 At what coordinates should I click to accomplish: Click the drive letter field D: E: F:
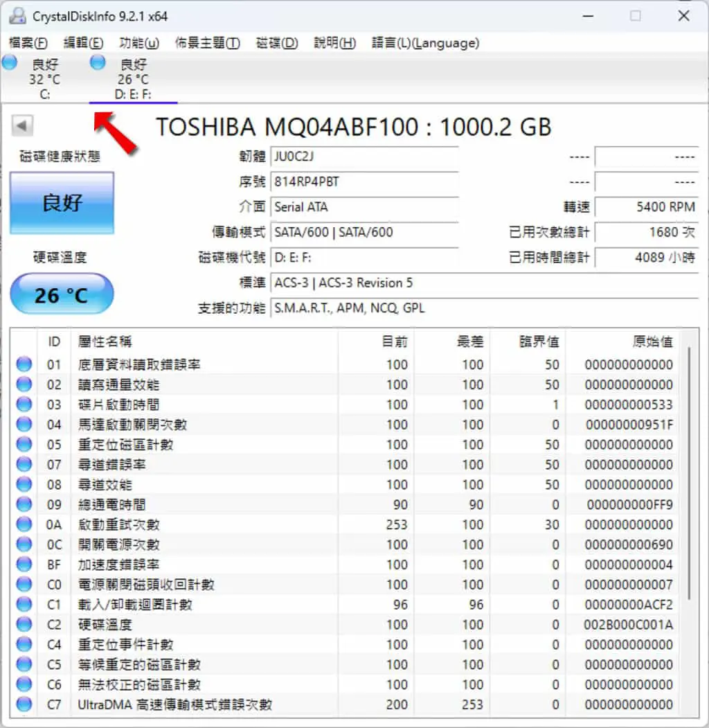364,257
